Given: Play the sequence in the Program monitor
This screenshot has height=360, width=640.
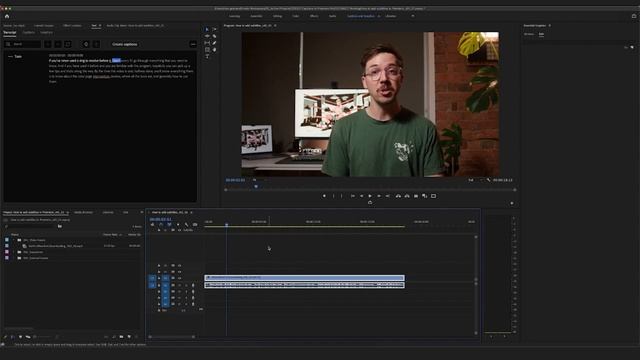Looking at the screenshot, I should tap(370, 196).
